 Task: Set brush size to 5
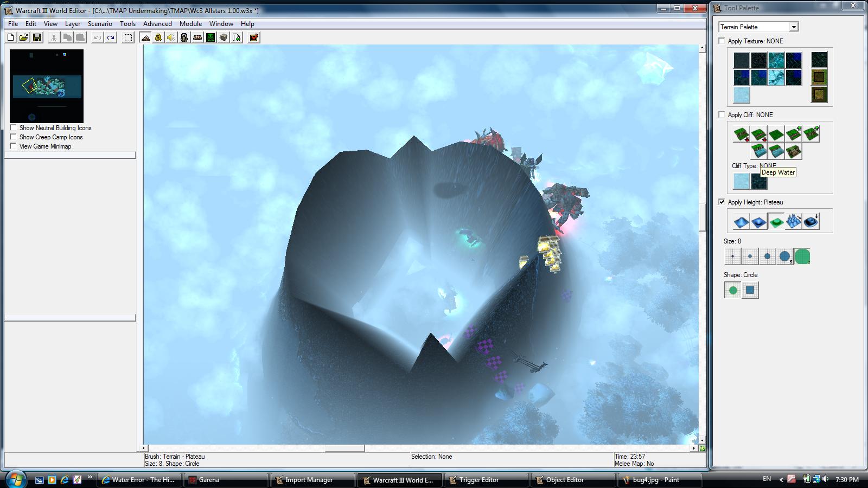pos(784,256)
